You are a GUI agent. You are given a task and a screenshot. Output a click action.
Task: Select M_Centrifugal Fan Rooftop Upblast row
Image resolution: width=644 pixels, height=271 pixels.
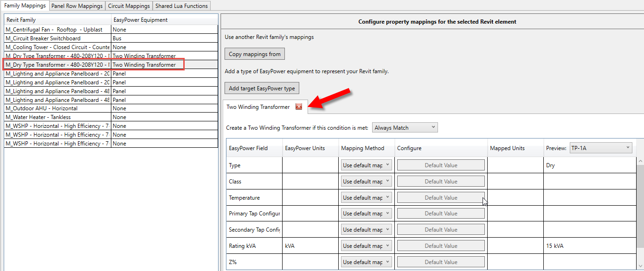pos(58,30)
